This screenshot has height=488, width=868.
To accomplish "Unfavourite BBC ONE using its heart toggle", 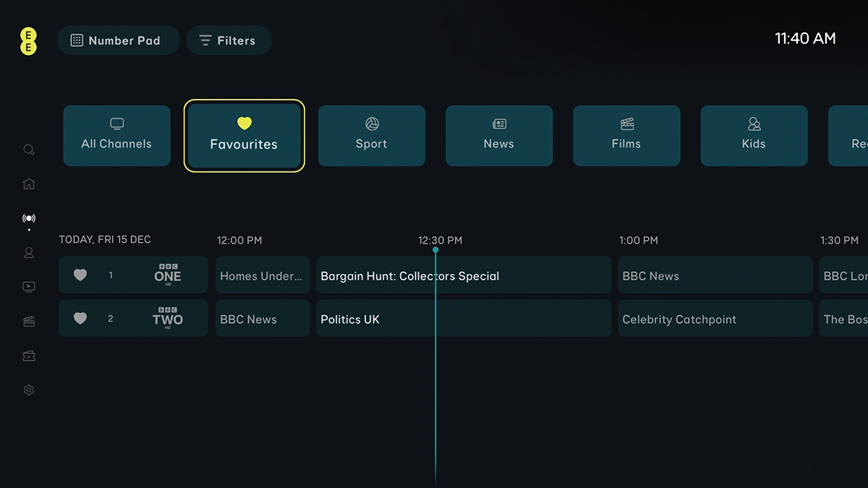I will tap(80, 275).
